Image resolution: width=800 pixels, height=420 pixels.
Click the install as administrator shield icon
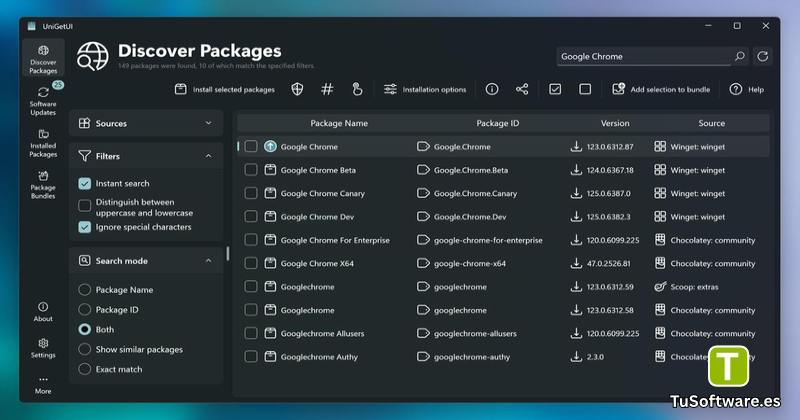click(x=297, y=89)
